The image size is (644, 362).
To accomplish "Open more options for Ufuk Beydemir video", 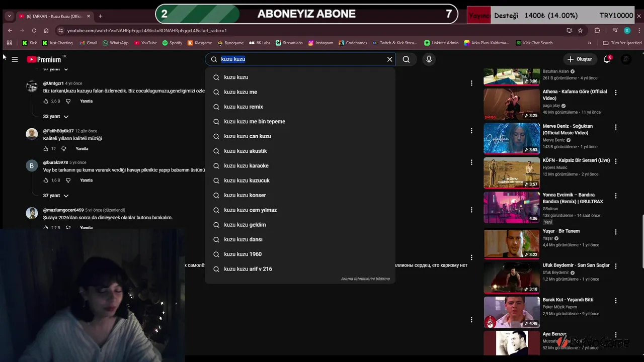I will coord(615,266).
